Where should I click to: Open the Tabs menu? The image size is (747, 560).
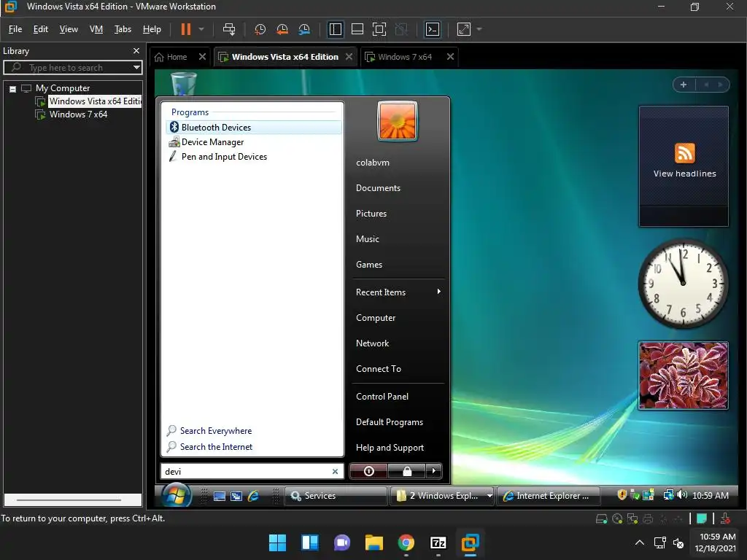click(x=123, y=29)
